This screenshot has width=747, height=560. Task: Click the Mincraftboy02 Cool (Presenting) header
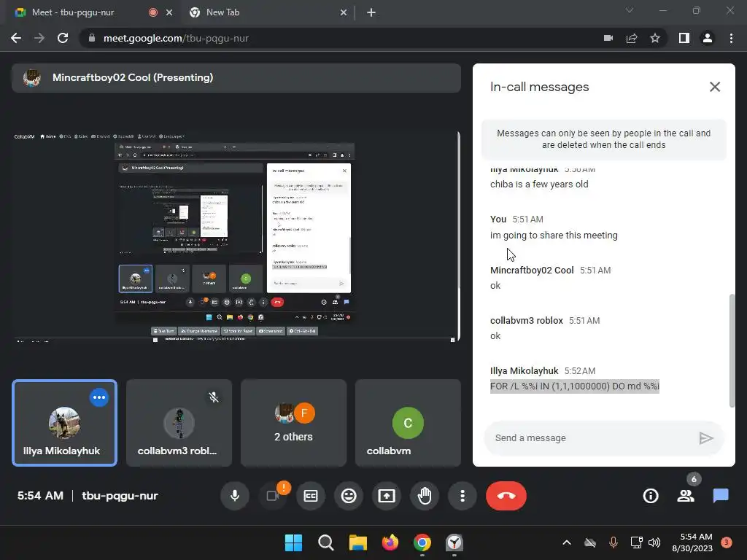point(236,77)
